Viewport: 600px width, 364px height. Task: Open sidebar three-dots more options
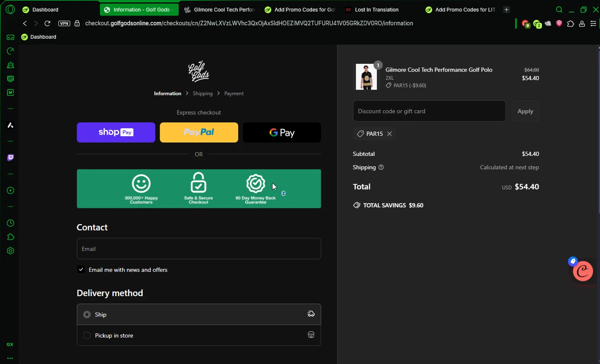click(10, 358)
